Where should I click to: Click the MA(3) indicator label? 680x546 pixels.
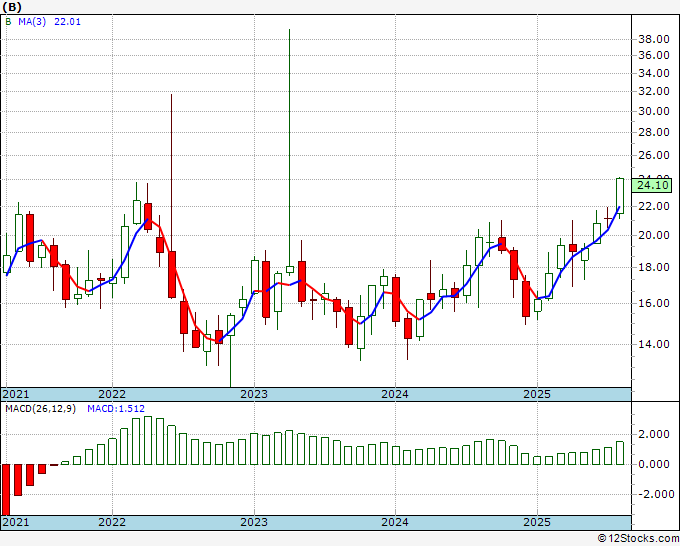pyautogui.click(x=32, y=22)
